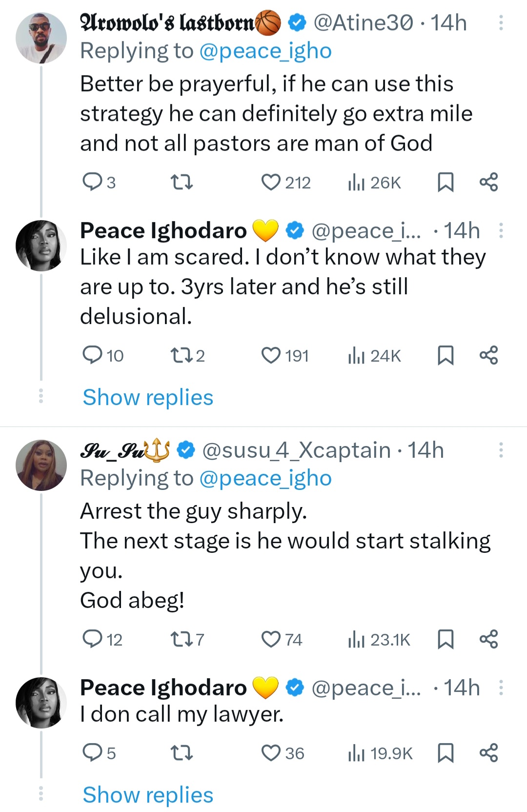Open more options on 'I don call my lawyer'
The width and height of the screenshot is (527, 812).
(501, 688)
